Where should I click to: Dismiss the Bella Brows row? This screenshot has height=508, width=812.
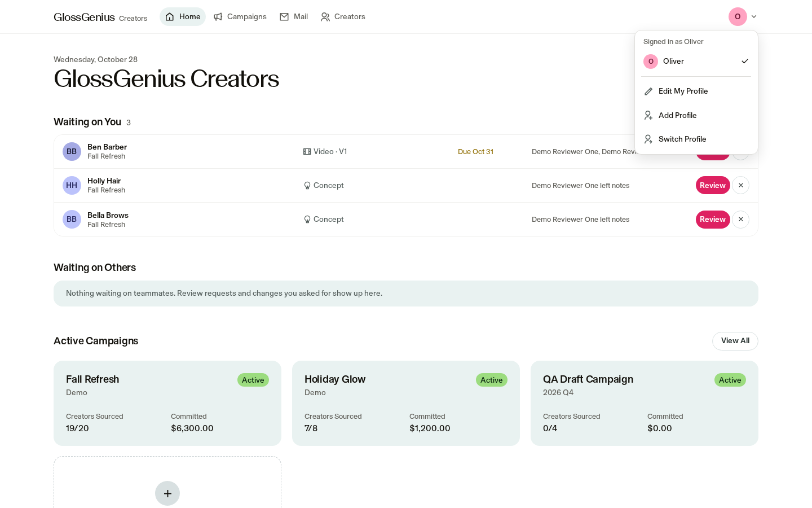(740, 219)
